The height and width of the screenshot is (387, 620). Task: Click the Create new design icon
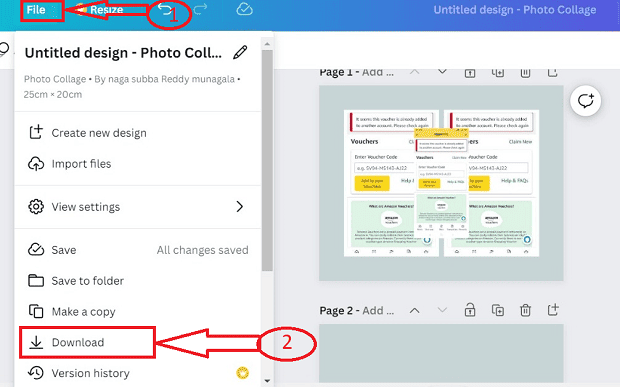tap(36, 132)
